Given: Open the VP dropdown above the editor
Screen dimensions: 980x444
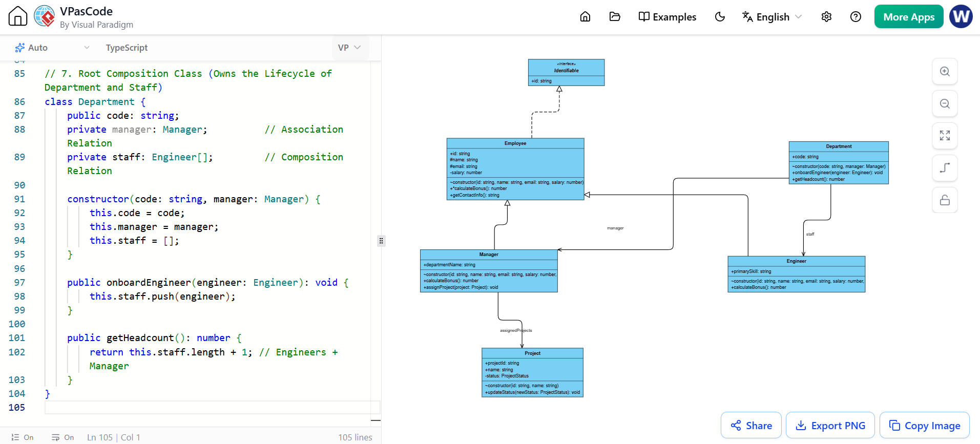Looking at the screenshot, I should point(349,48).
